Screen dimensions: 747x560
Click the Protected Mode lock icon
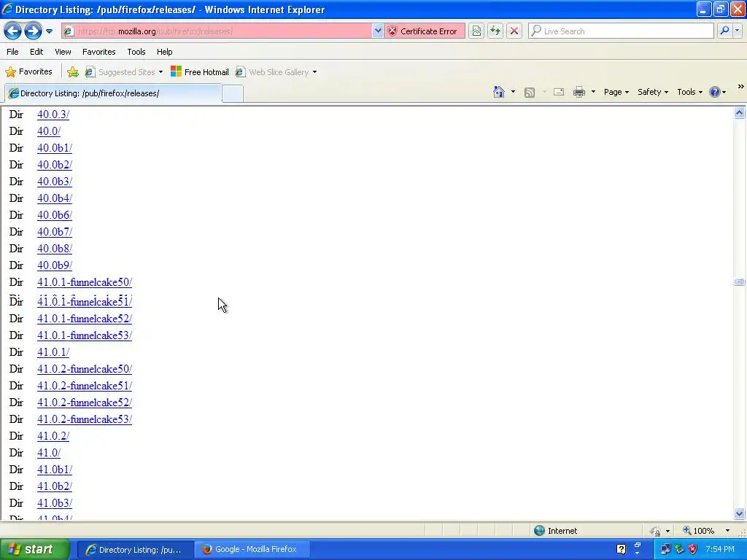656,531
